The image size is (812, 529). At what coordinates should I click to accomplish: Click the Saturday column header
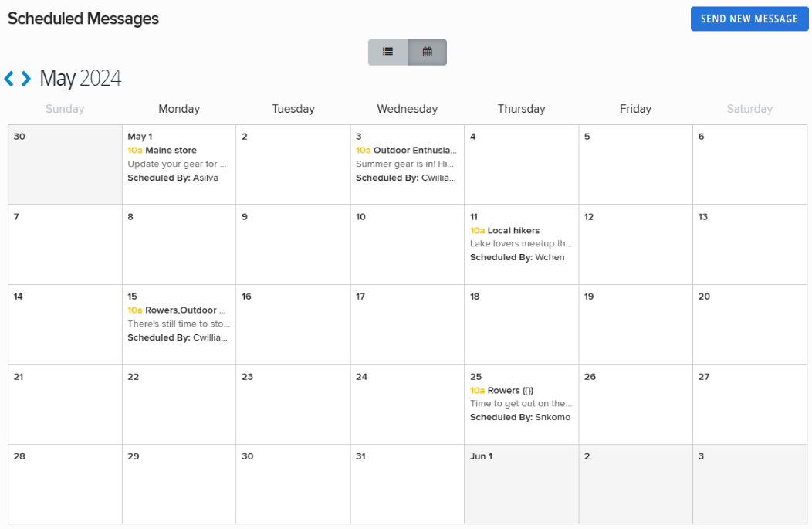coord(749,109)
